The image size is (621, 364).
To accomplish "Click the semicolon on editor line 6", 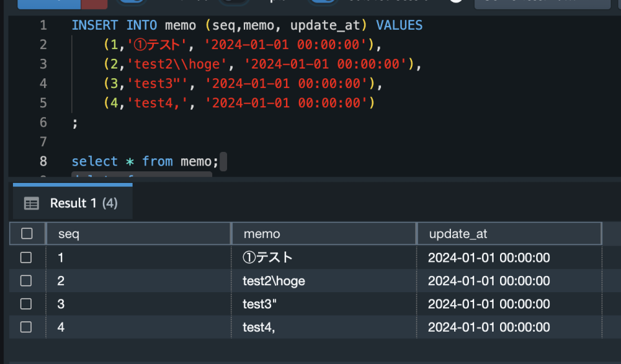I will click(x=75, y=122).
